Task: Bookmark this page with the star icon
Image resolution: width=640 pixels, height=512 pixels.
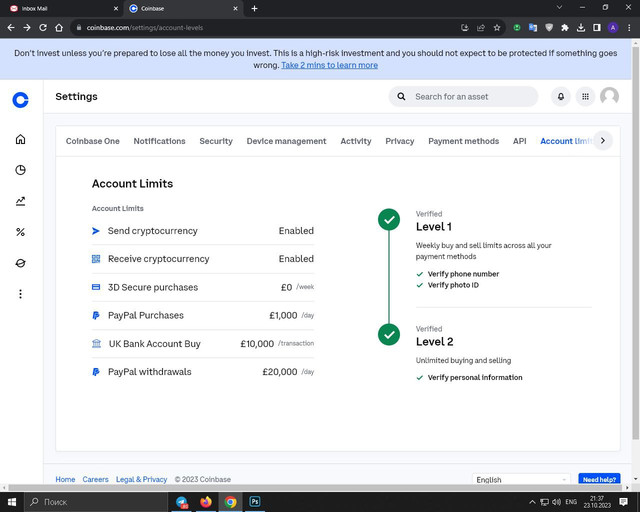Action: click(x=497, y=28)
